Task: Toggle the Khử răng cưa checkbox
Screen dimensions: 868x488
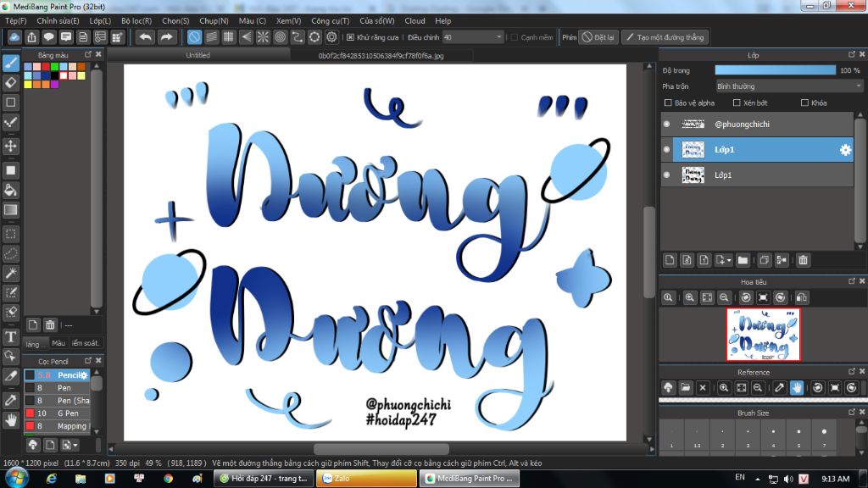Action: (350, 37)
